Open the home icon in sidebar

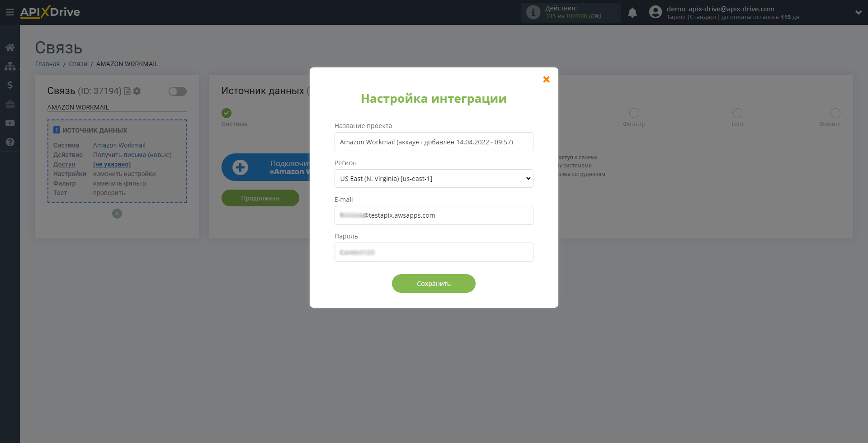click(x=10, y=48)
